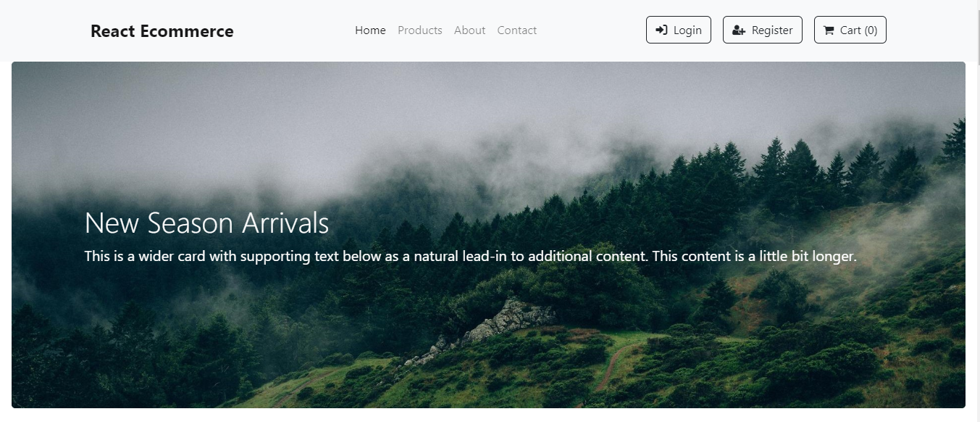Open the Register button
980x422 pixels.
[763, 30]
